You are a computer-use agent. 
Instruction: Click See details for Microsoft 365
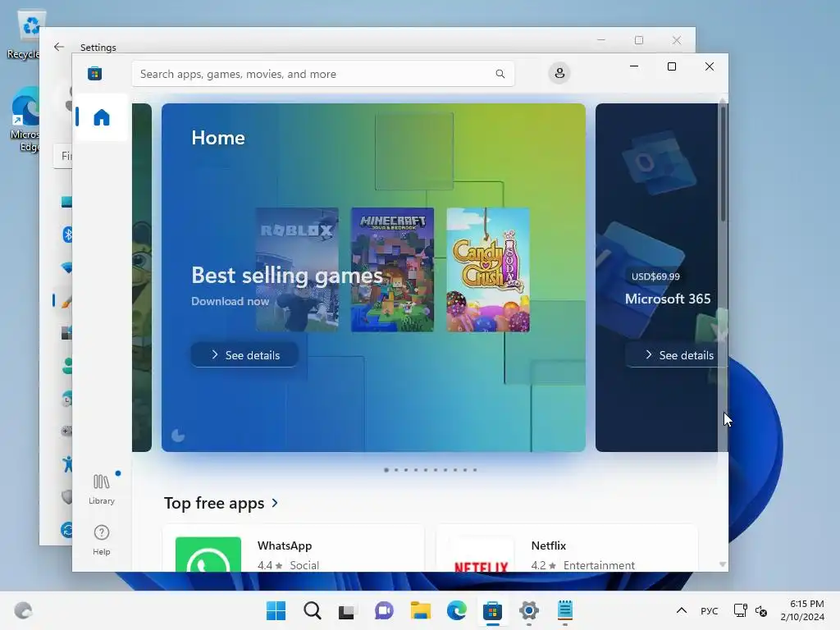coord(677,354)
